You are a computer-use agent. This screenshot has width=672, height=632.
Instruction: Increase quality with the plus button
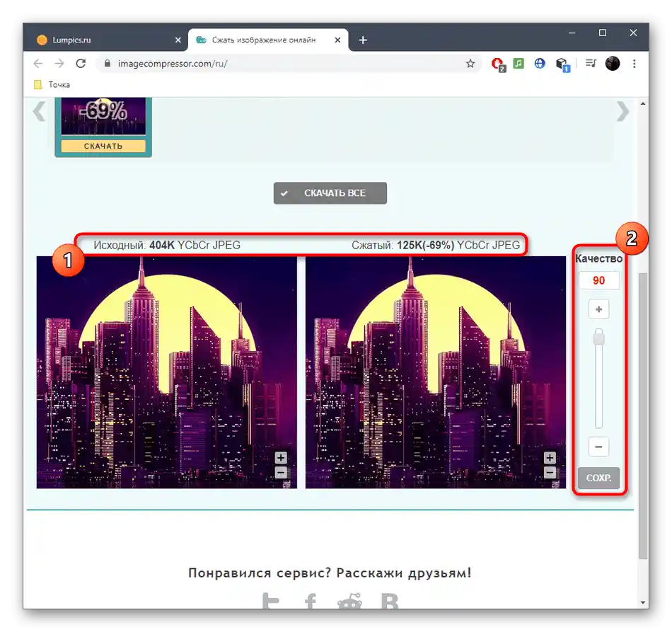point(598,309)
